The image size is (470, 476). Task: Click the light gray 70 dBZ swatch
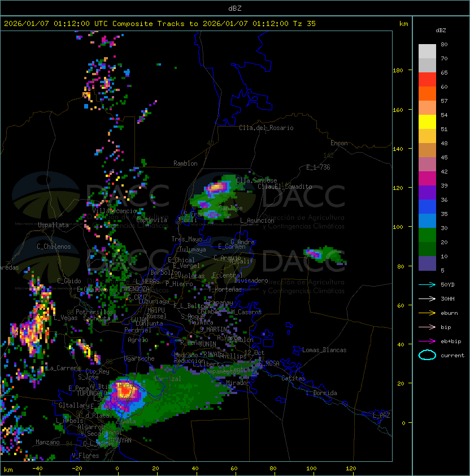tap(427, 65)
